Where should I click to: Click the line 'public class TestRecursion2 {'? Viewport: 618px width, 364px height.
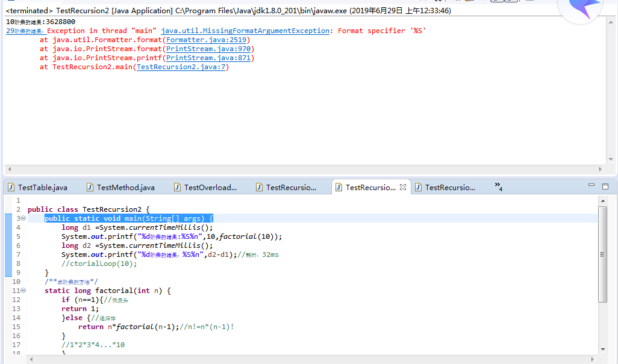tap(89, 209)
